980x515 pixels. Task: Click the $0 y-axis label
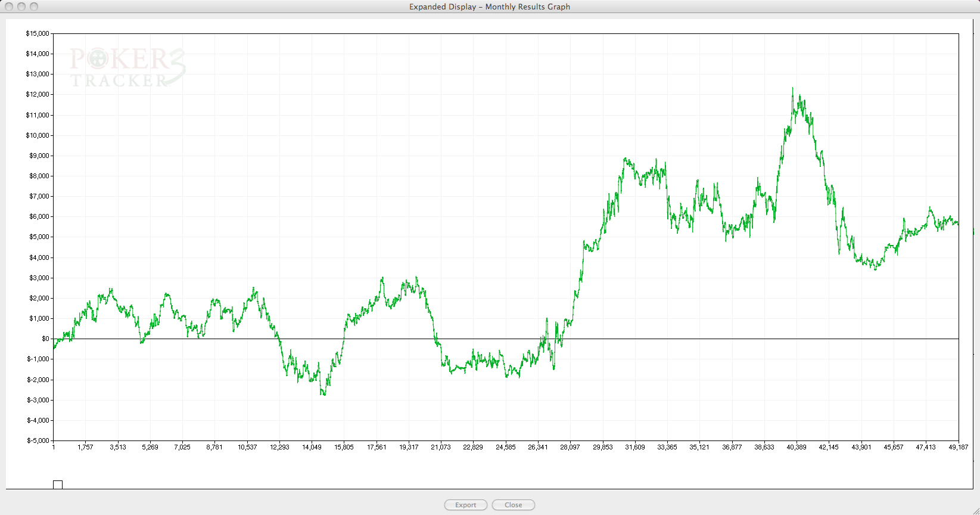tap(45, 339)
